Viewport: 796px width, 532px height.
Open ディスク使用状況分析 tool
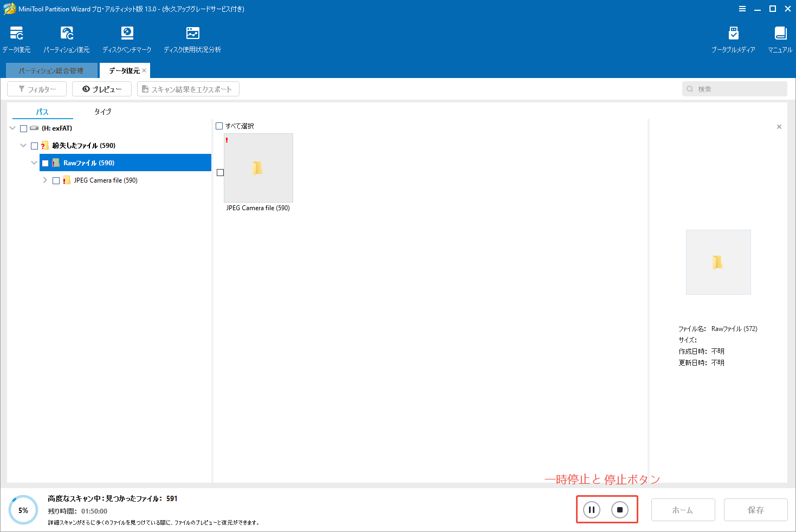click(192, 38)
